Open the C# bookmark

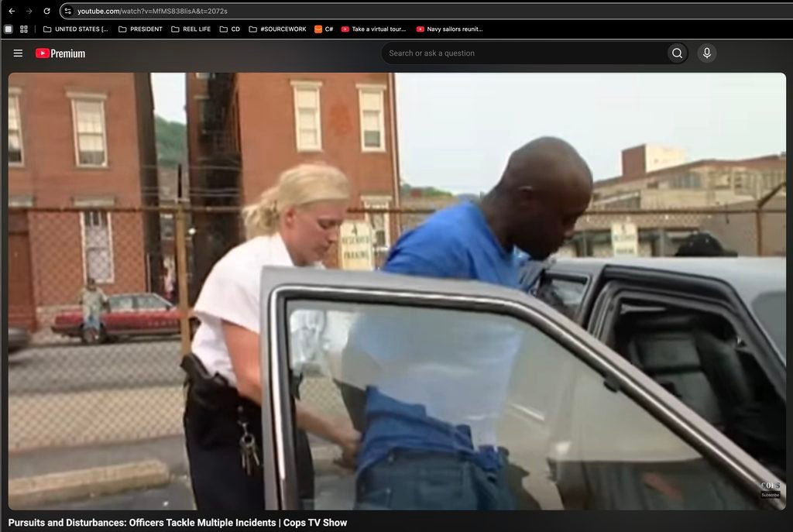[x=324, y=29]
